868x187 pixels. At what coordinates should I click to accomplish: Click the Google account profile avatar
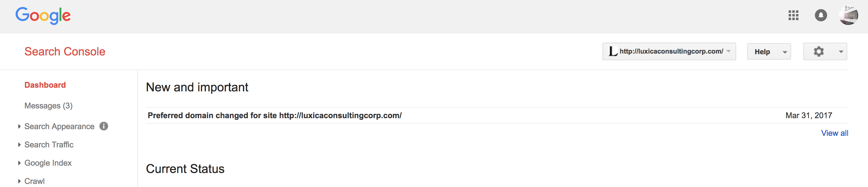point(849,15)
